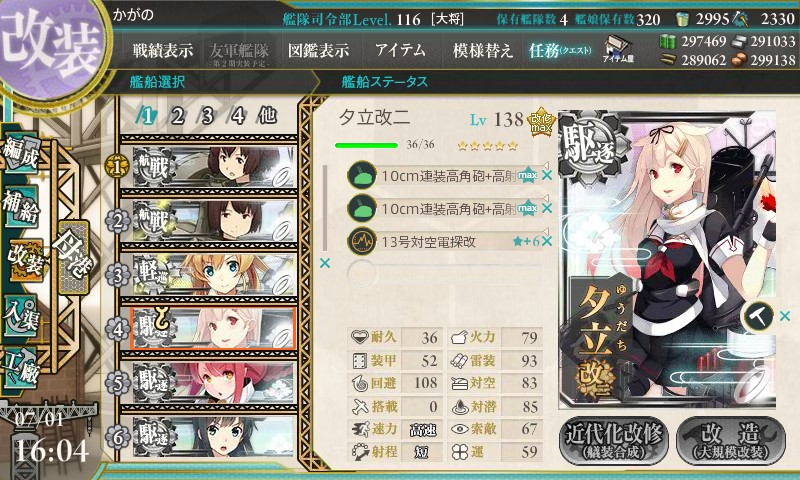
Task: Click the hammer reinforcement expansion slot icon
Action: 758,316
